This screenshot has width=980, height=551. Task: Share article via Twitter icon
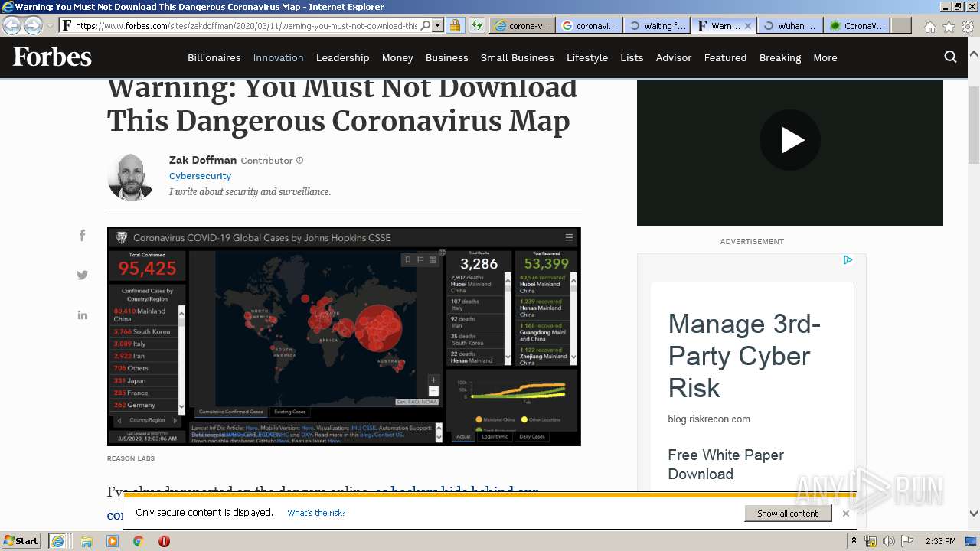click(x=83, y=275)
